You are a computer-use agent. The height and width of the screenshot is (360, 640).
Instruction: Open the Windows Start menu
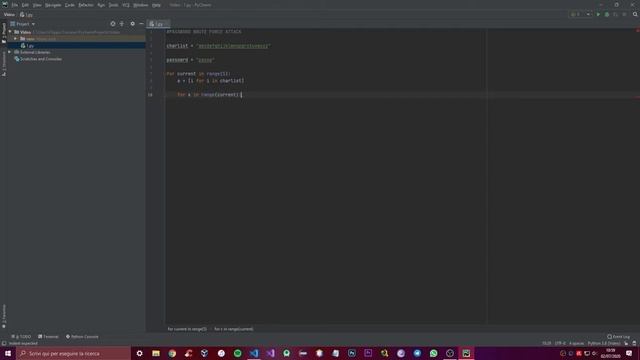(x=8, y=353)
